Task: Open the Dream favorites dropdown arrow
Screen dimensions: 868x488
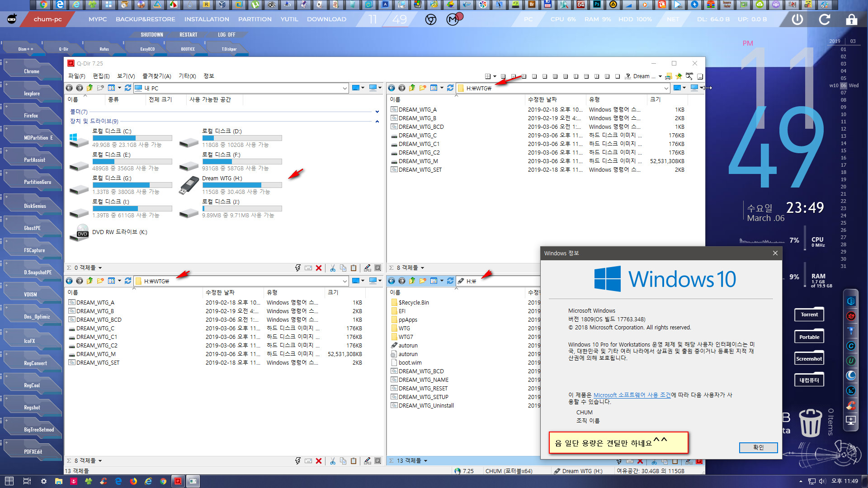Action: tap(660, 76)
